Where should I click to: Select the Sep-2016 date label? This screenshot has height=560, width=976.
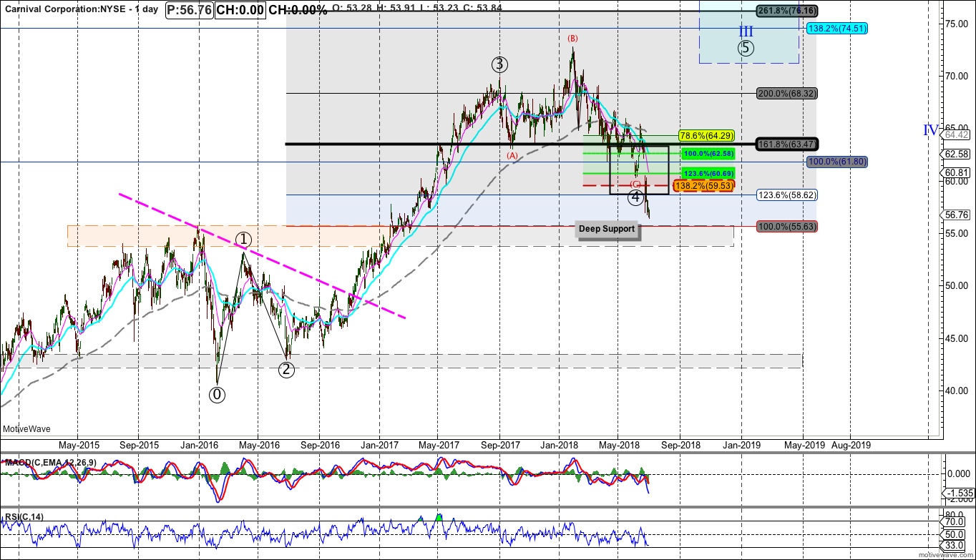(319, 444)
